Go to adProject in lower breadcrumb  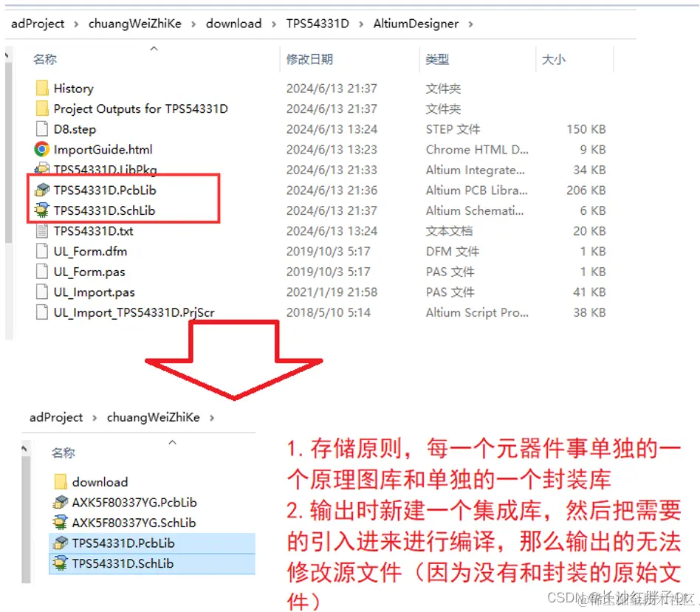(56, 417)
